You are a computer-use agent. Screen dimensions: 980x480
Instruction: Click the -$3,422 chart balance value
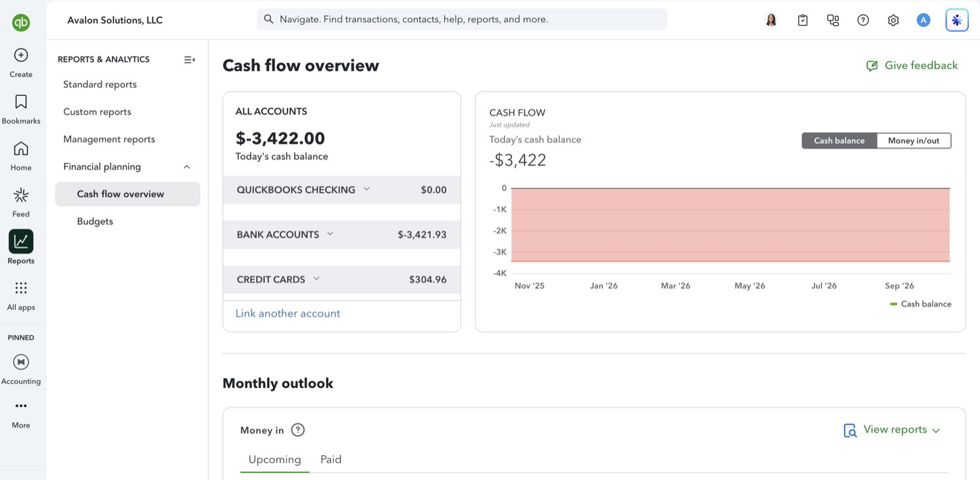coord(517,160)
